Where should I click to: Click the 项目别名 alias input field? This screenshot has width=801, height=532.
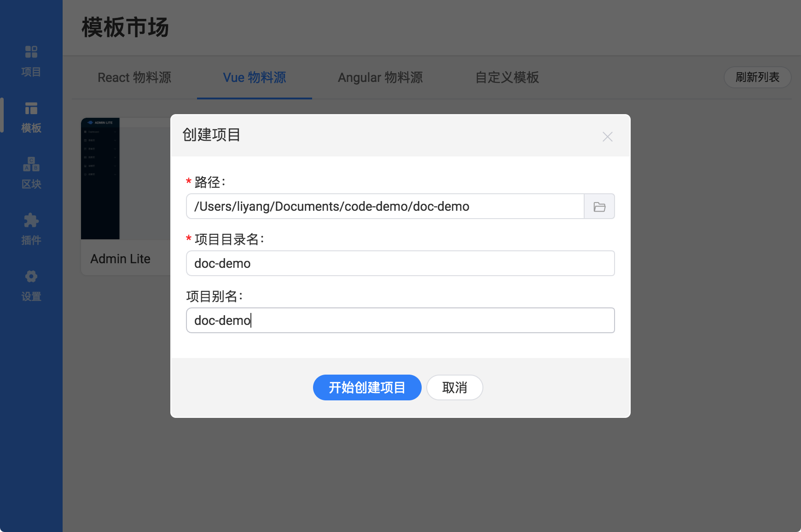[400, 320]
